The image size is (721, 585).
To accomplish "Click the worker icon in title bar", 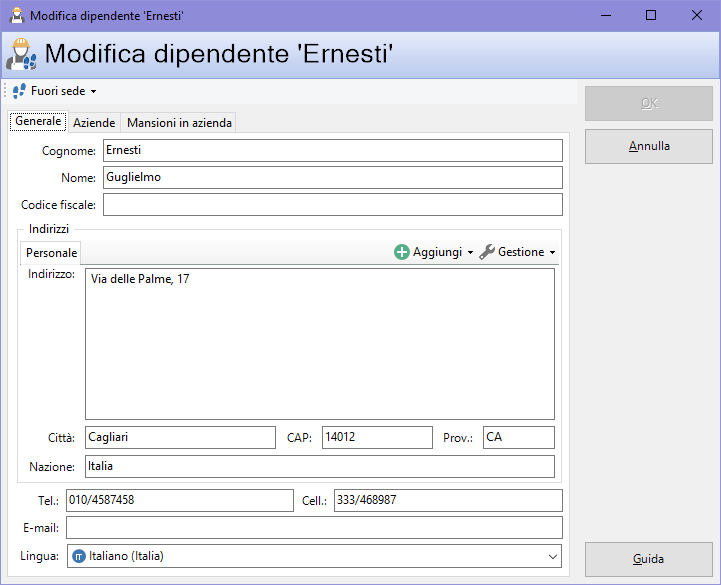I will coord(15,16).
